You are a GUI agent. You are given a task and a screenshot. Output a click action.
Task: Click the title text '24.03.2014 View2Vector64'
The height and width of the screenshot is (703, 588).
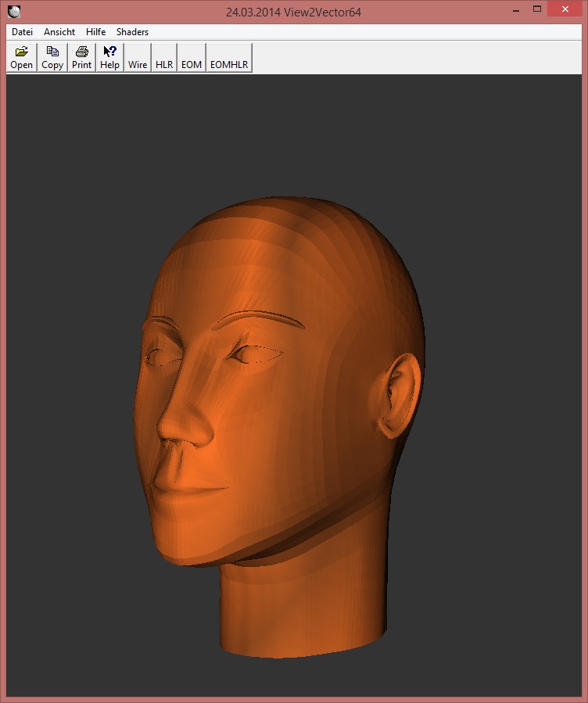coord(293,12)
